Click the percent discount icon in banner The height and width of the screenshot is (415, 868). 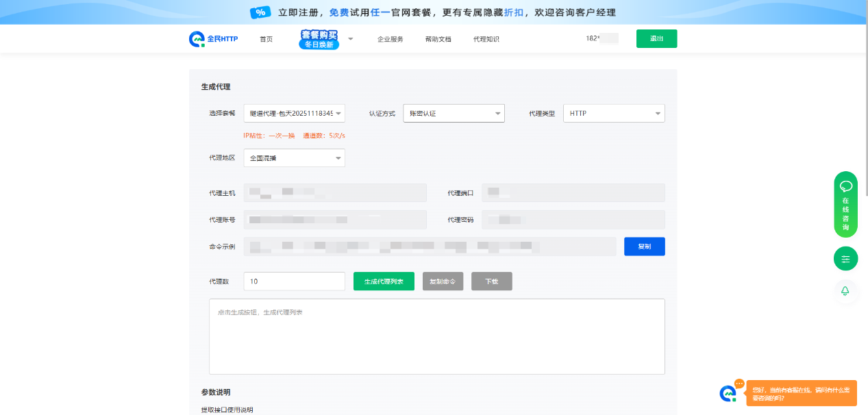(x=260, y=12)
